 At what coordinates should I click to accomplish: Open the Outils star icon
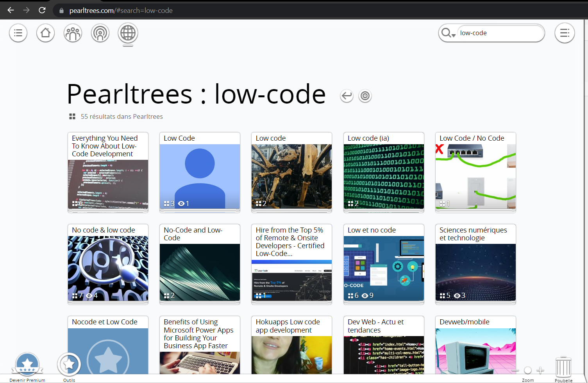(69, 364)
